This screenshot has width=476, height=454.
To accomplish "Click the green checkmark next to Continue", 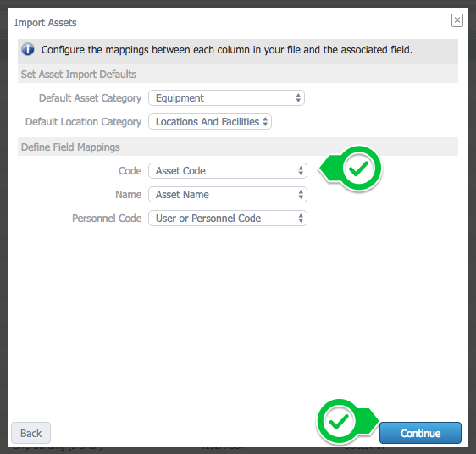I will tap(339, 422).
